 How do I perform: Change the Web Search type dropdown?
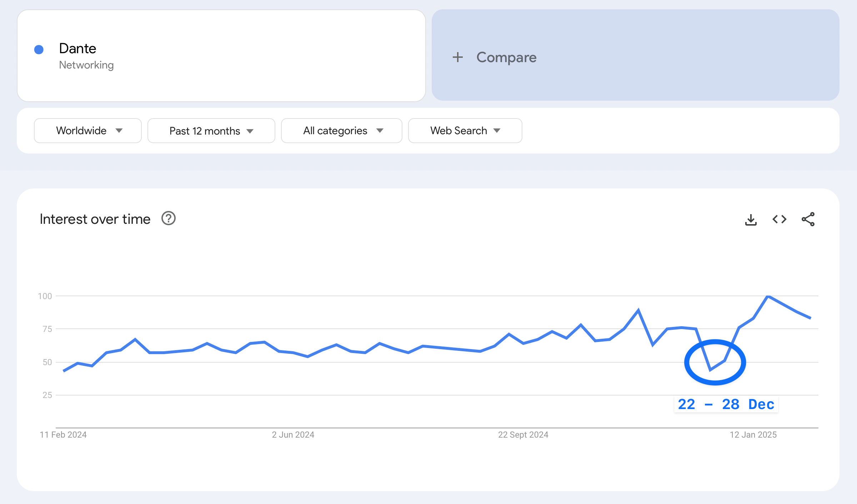(465, 131)
